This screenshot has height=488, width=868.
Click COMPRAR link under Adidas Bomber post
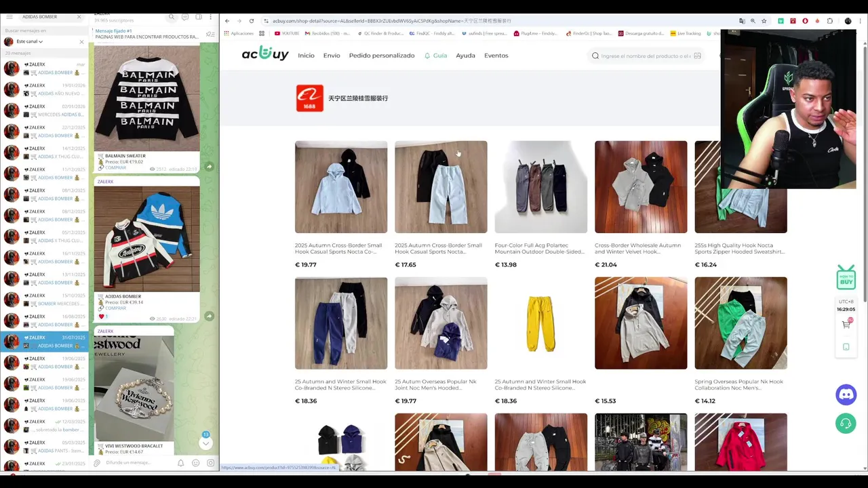pos(115,308)
